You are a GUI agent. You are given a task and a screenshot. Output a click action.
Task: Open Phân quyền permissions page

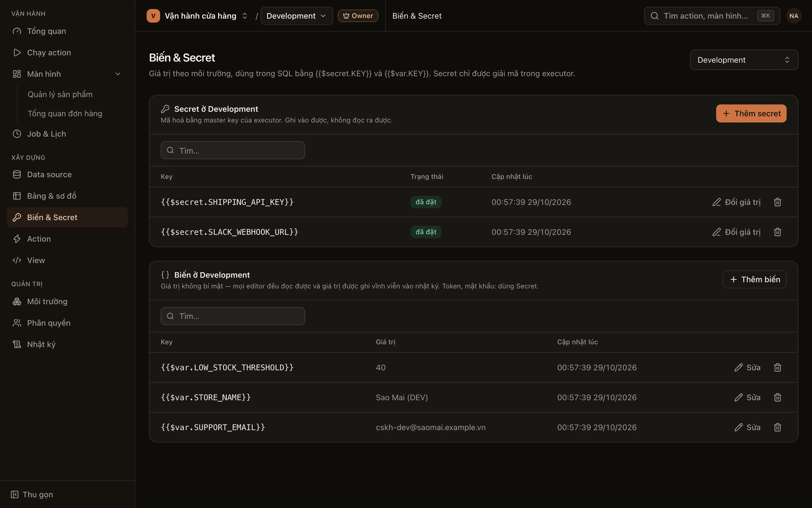coord(67,323)
